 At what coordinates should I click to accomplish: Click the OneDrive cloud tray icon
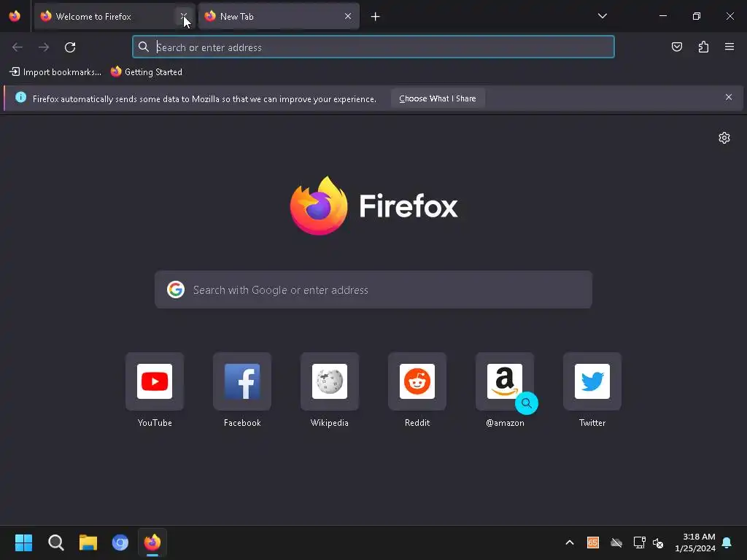(616, 542)
